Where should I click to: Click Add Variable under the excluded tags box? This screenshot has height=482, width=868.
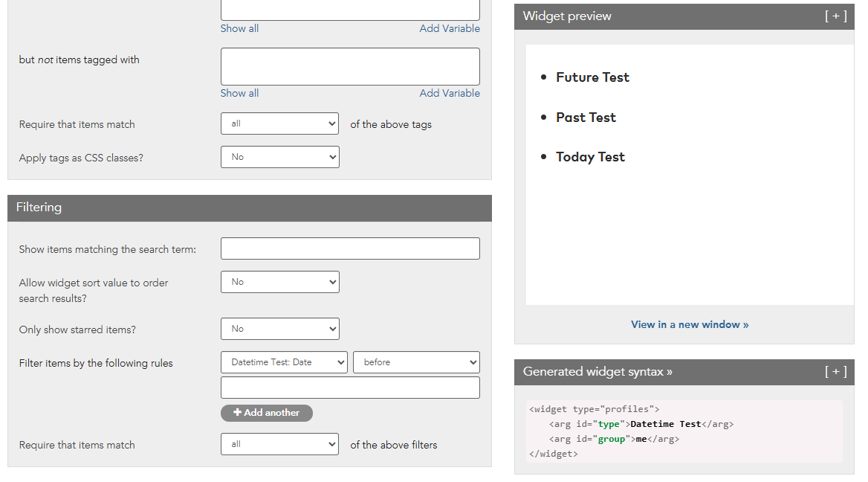coord(449,93)
